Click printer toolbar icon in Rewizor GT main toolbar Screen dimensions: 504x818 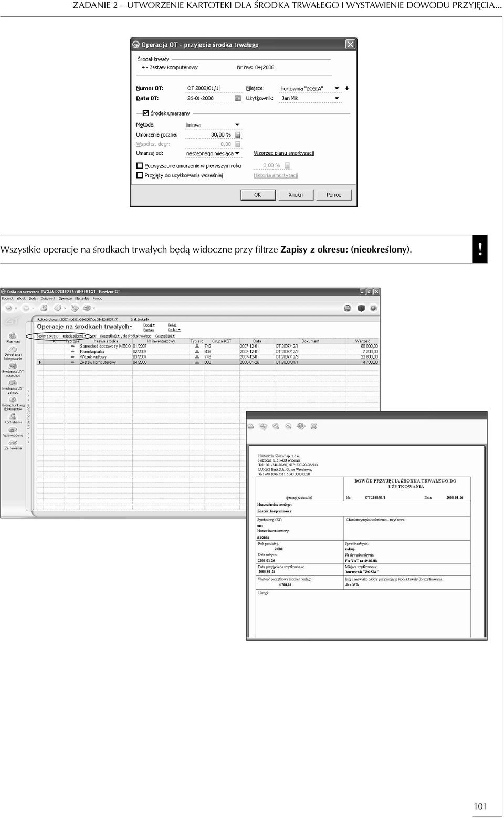[x=87, y=308]
